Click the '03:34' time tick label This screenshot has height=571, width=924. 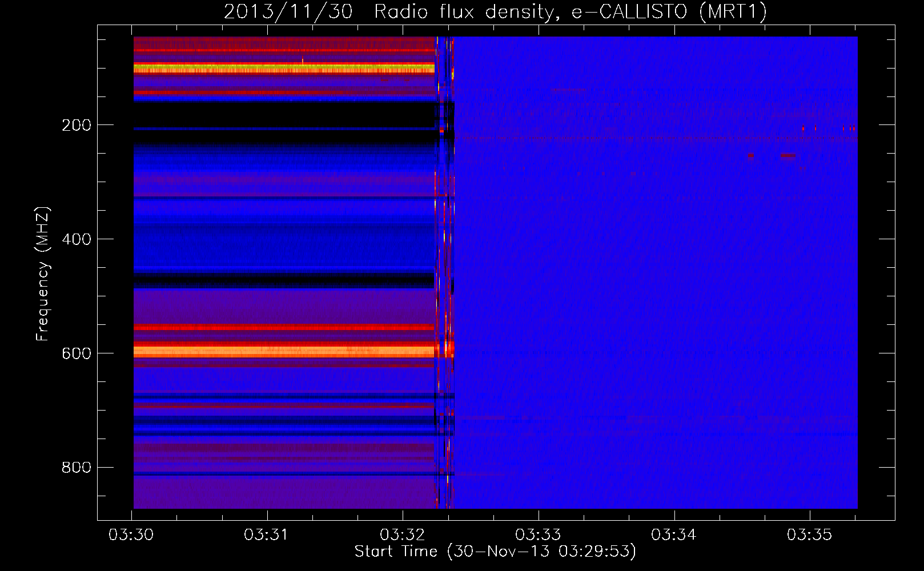674,535
